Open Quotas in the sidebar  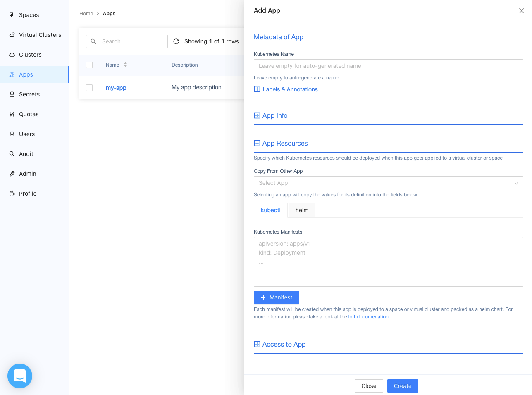point(35,114)
